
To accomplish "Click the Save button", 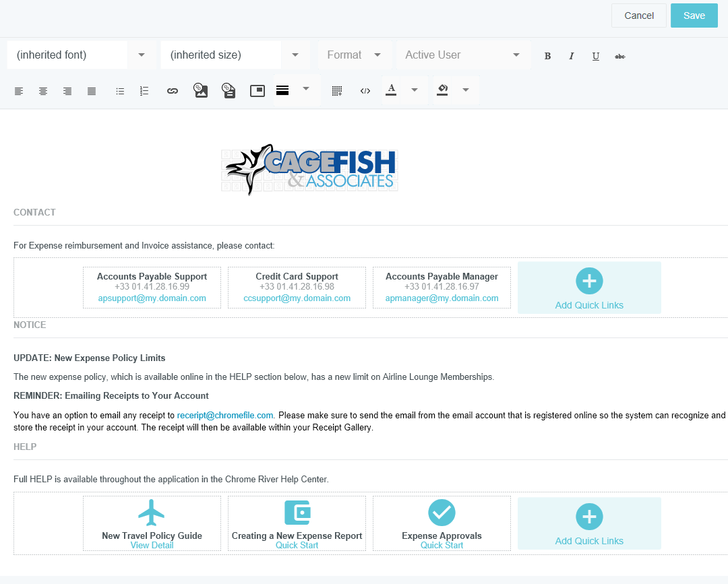I will pyautogui.click(x=694, y=15).
